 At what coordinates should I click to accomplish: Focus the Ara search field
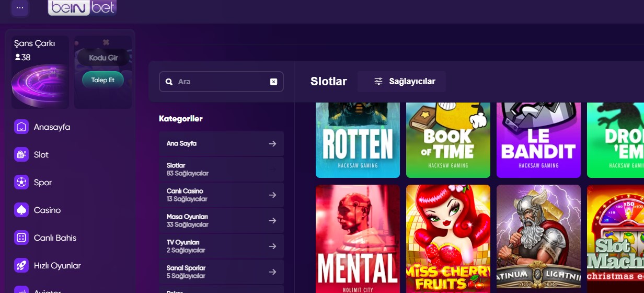tap(221, 82)
